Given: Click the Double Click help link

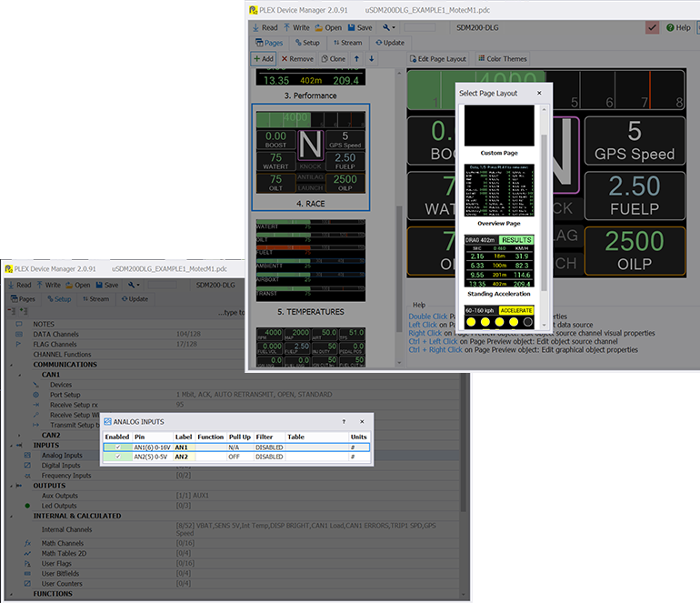Looking at the screenshot, I should click(x=427, y=317).
